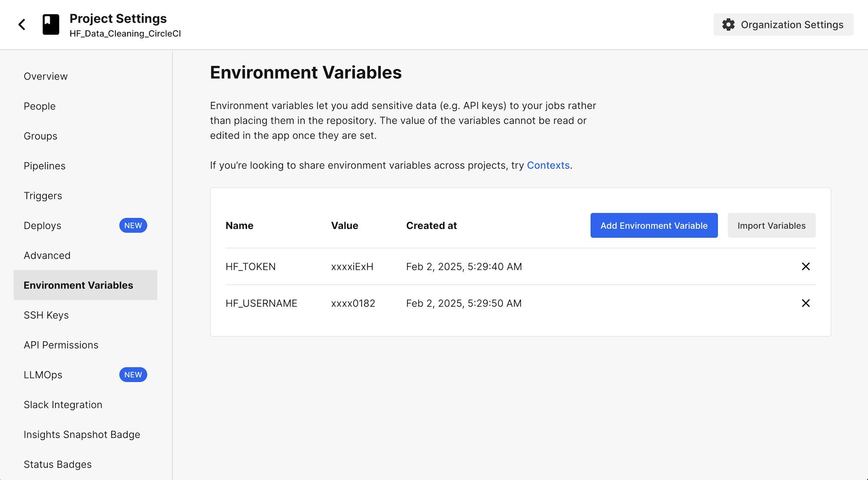Click the back arrow to leave Project Settings

pos(22,24)
